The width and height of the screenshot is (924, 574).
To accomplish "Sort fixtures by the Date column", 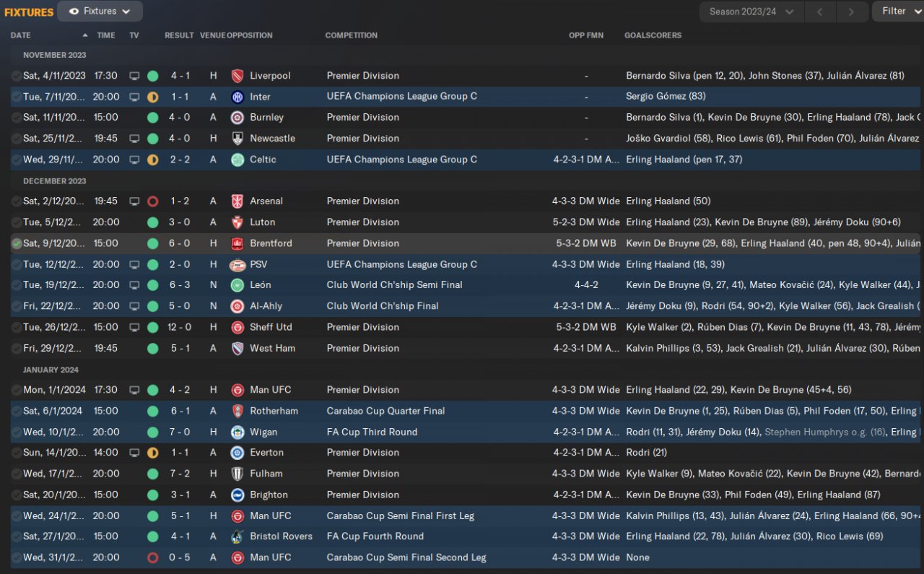I will coord(21,35).
